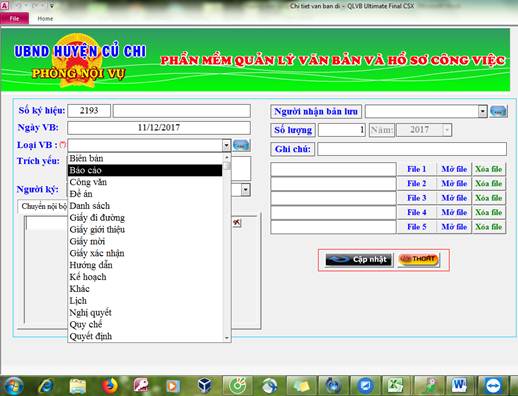
Task: Open the media player taskbar icon
Action: click(x=173, y=386)
